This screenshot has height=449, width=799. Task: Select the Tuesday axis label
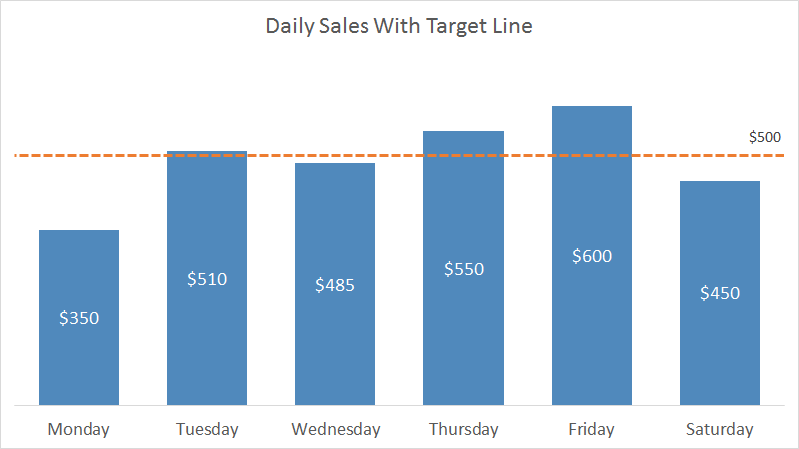coord(207,430)
